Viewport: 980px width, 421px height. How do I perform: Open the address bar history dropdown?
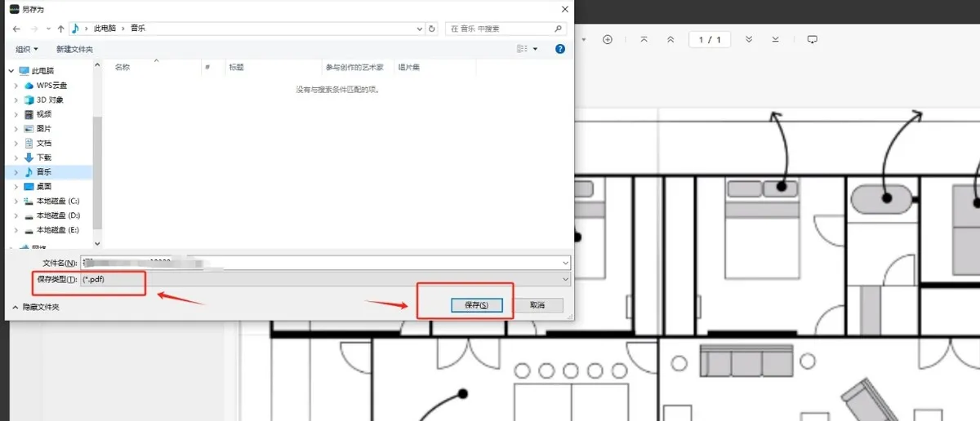[x=419, y=29]
